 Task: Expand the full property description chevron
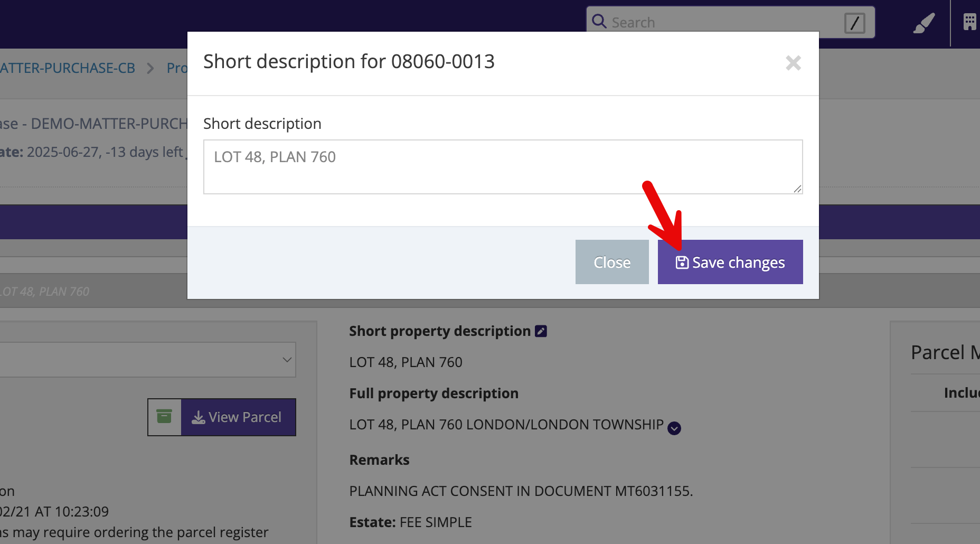(x=674, y=428)
